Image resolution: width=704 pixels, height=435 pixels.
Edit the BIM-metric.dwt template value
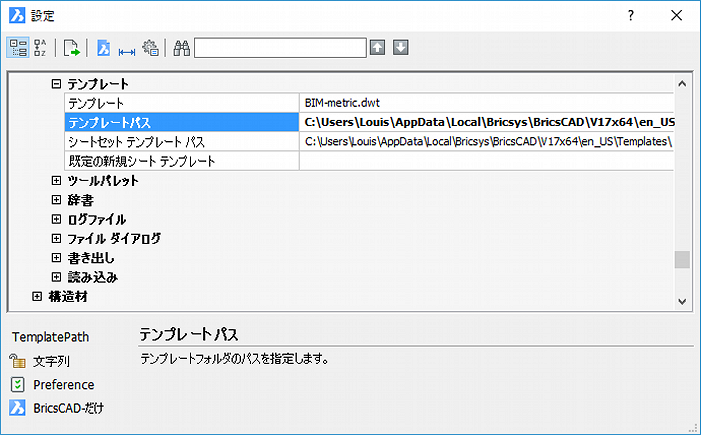coord(487,103)
